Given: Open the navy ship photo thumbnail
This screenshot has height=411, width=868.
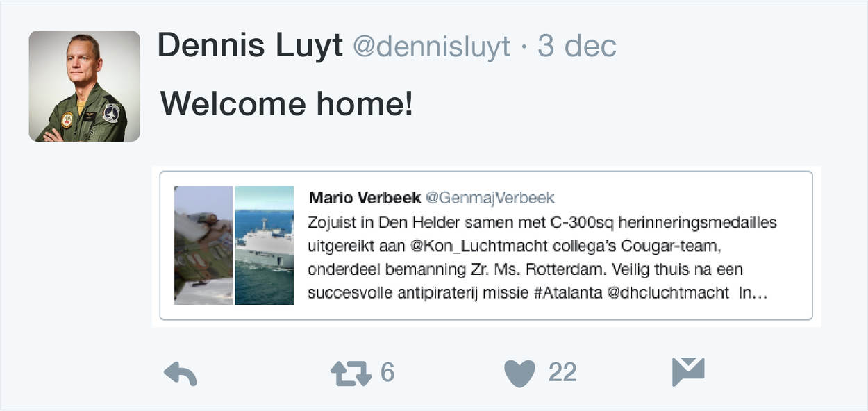Looking at the screenshot, I should [x=265, y=245].
